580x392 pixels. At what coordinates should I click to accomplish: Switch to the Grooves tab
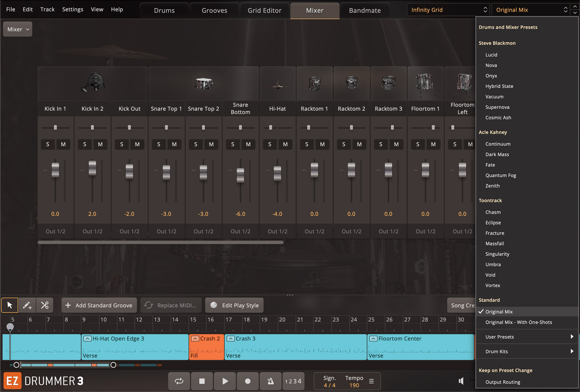pos(214,11)
